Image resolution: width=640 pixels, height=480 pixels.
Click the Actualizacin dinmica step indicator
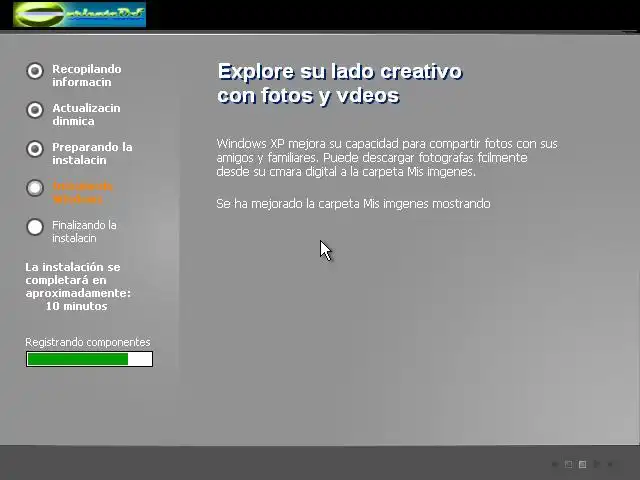(35, 110)
